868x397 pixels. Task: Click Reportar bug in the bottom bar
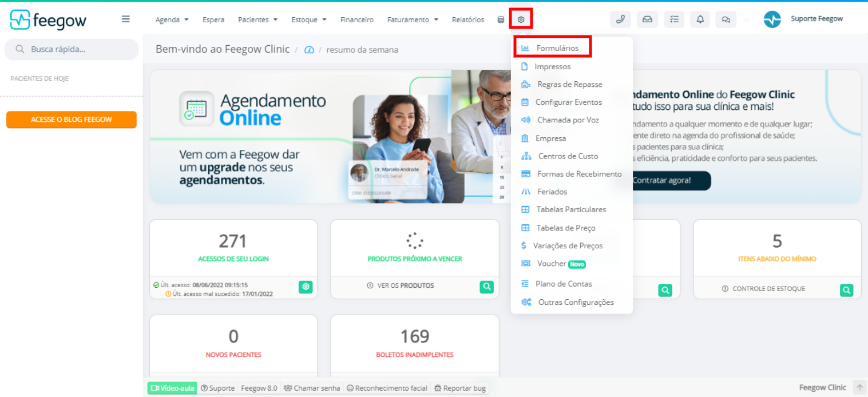pos(460,388)
